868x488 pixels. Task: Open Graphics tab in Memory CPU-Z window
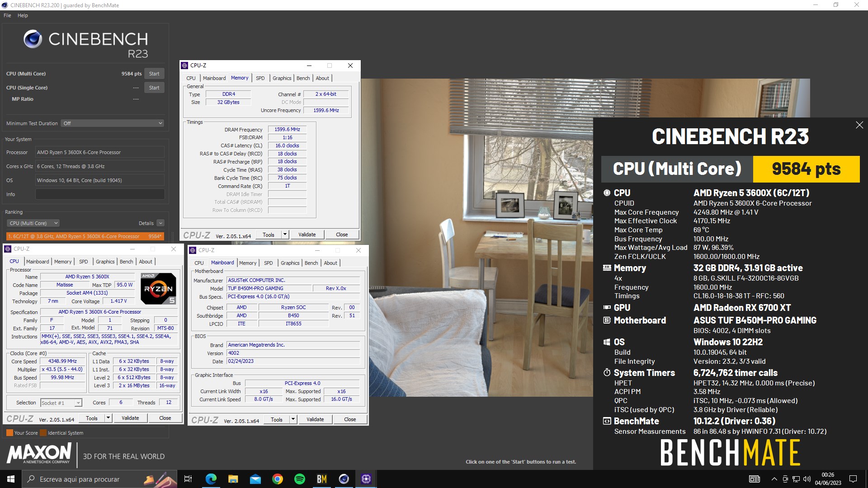pos(282,78)
